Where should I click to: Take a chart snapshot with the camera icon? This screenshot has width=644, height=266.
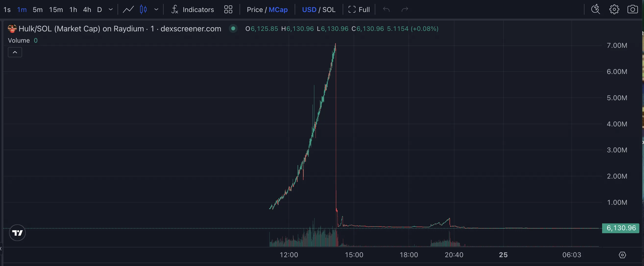point(632,10)
